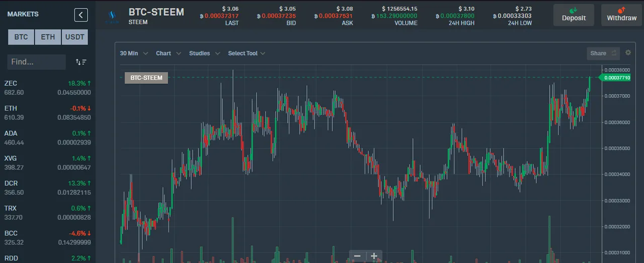Collapse the Markets sidebar with the back arrow
The width and height of the screenshot is (644, 263).
[x=81, y=15]
